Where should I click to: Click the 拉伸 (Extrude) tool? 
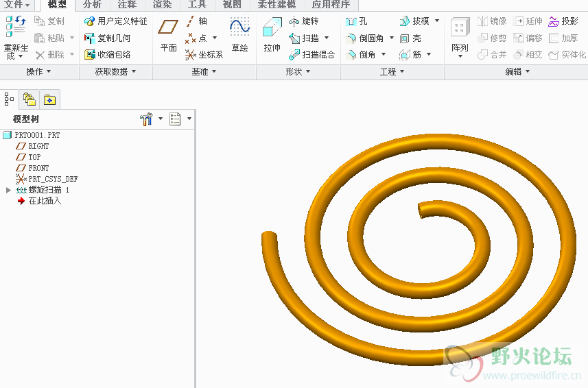(x=272, y=34)
